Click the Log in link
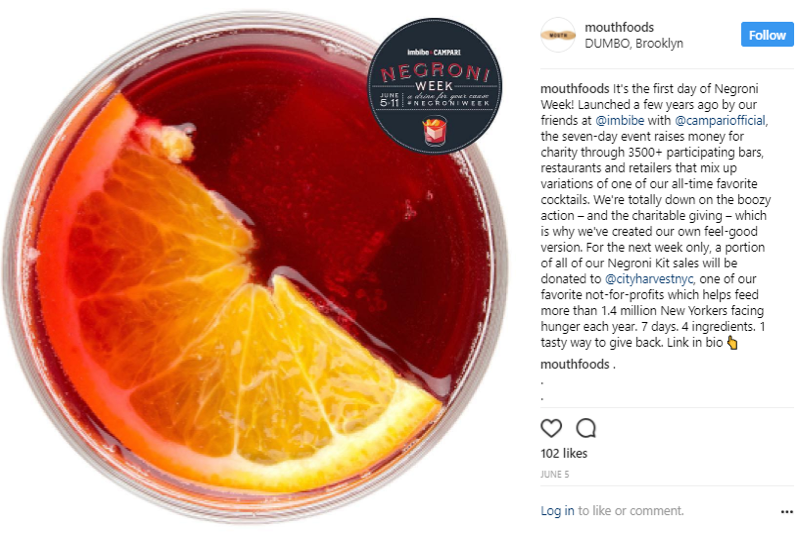799x533 pixels. click(557, 511)
